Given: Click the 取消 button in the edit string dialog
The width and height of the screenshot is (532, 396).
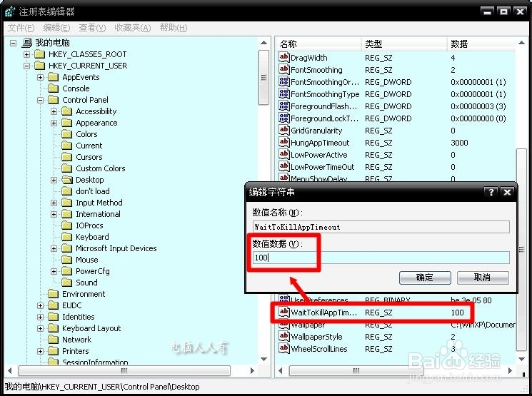Looking at the screenshot, I should pyautogui.click(x=483, y=278).
